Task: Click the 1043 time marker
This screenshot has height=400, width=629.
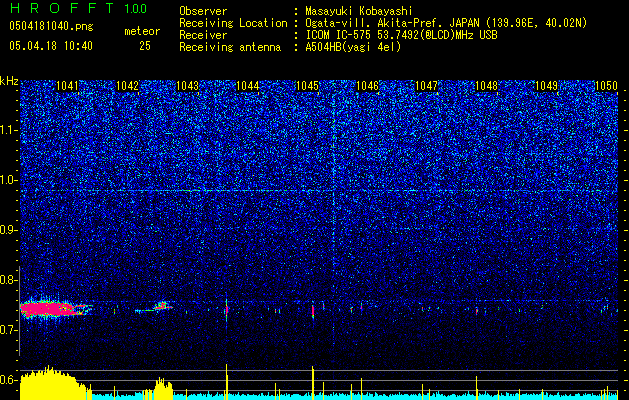Action: point(187,86)
